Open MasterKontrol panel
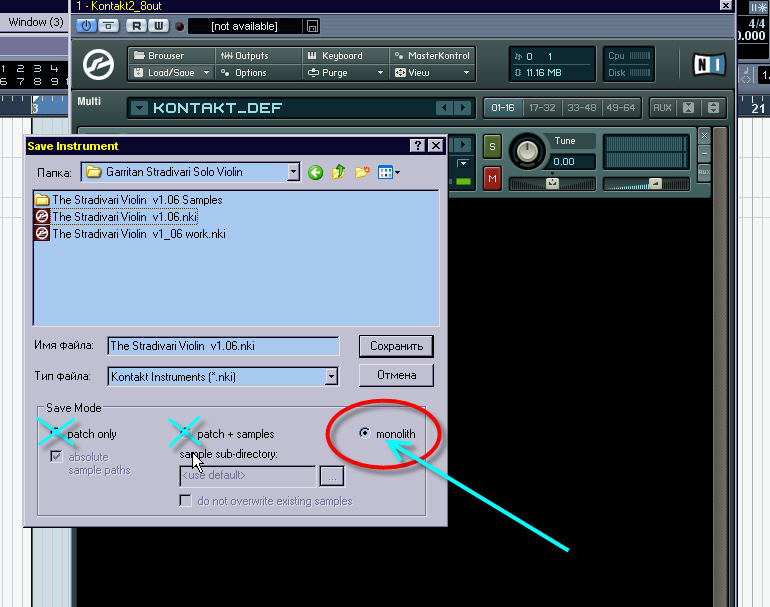The height and width of the screenshot is (607, 770). point(433,55)
